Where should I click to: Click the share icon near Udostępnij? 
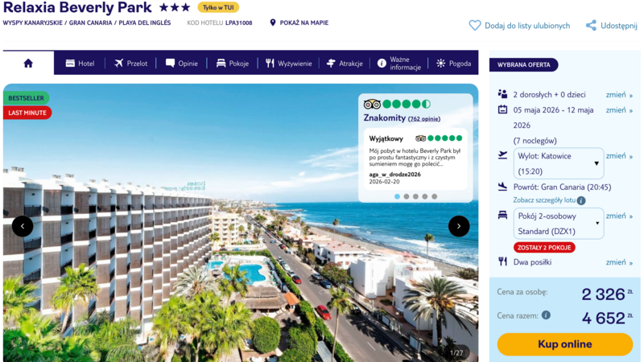591,26
